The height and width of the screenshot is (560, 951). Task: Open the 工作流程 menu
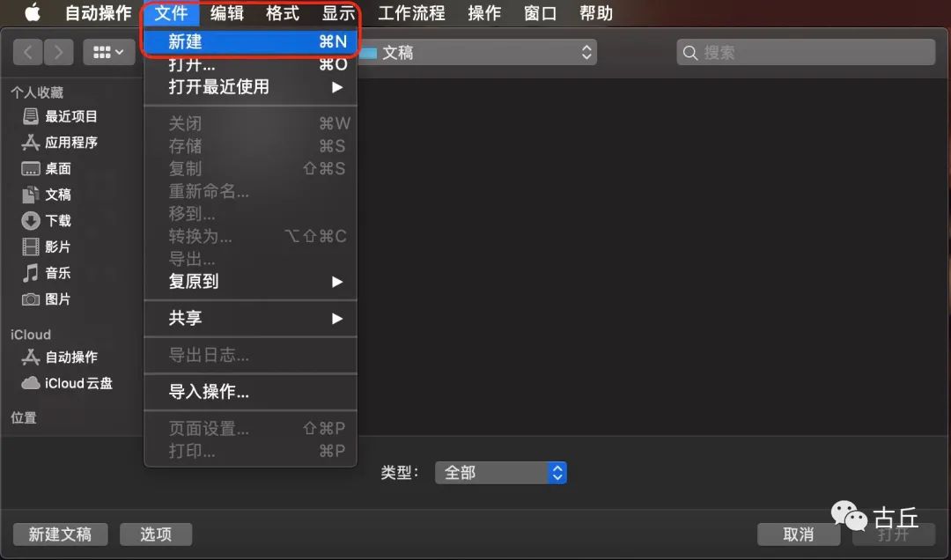[x=411, y=12]
